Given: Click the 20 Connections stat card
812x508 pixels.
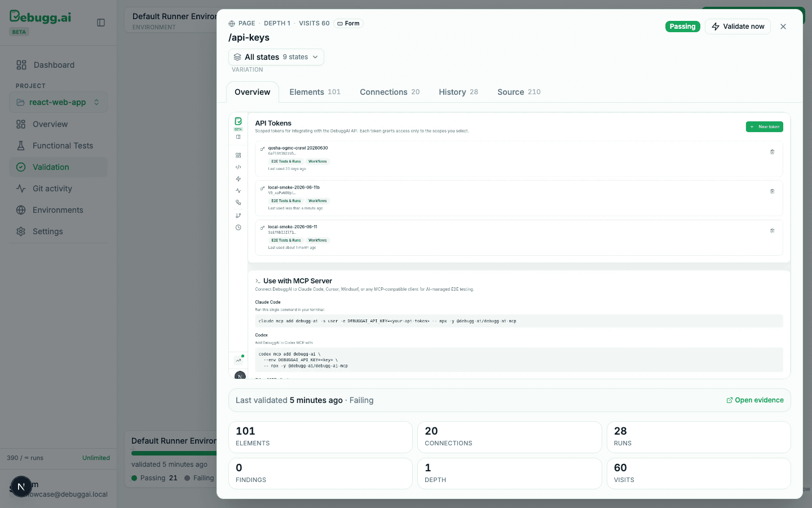Looking at the screenshot, I should point(510,437).
